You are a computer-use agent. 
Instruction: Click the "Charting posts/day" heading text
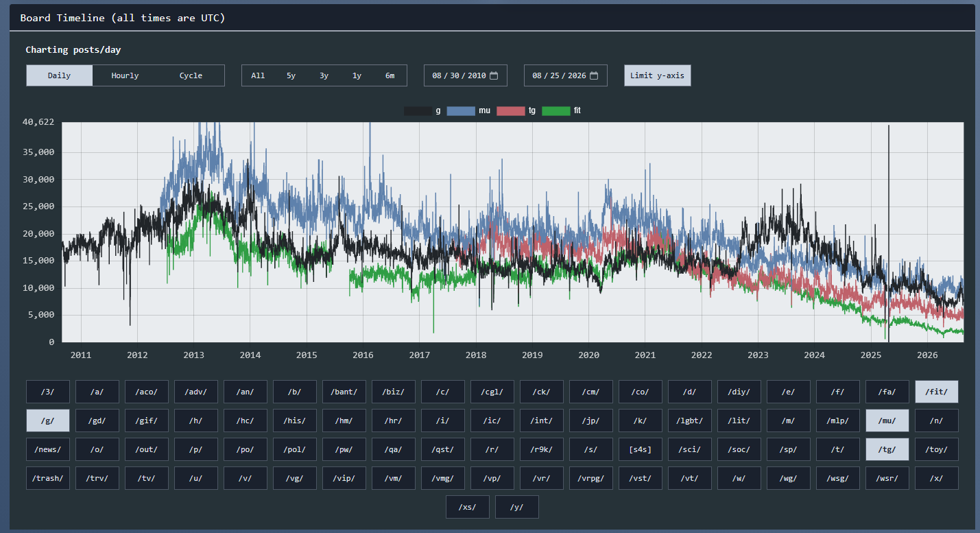pyautogui.click(x=73, y=50)
